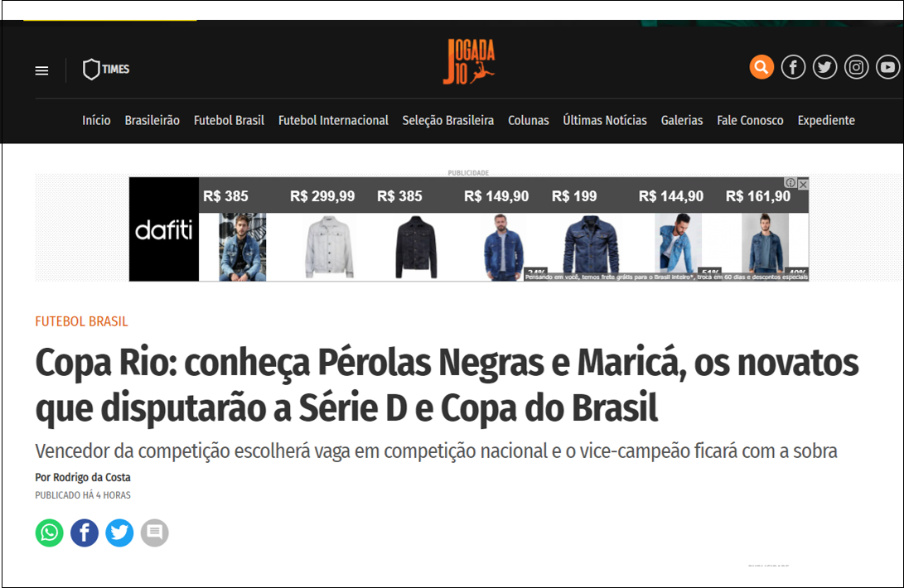Open the YouTube icon in header

(x=888, y=67)
